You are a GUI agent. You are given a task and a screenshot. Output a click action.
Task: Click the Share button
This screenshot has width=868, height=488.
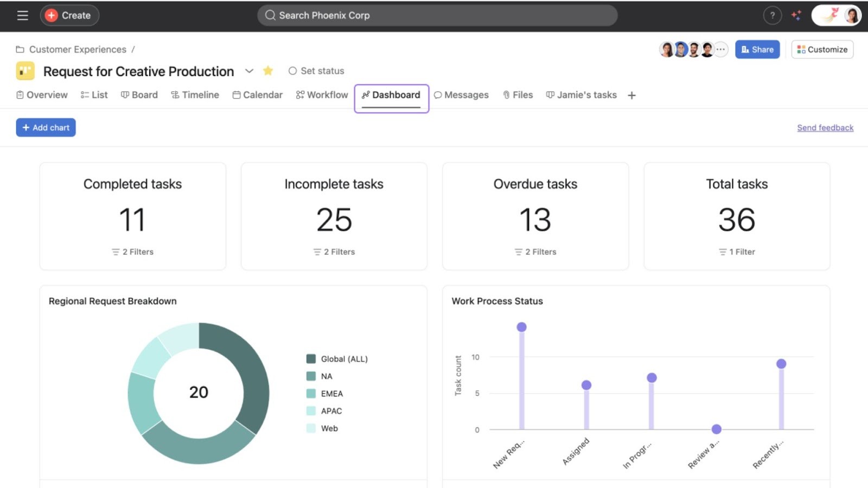tap(757, 49)
